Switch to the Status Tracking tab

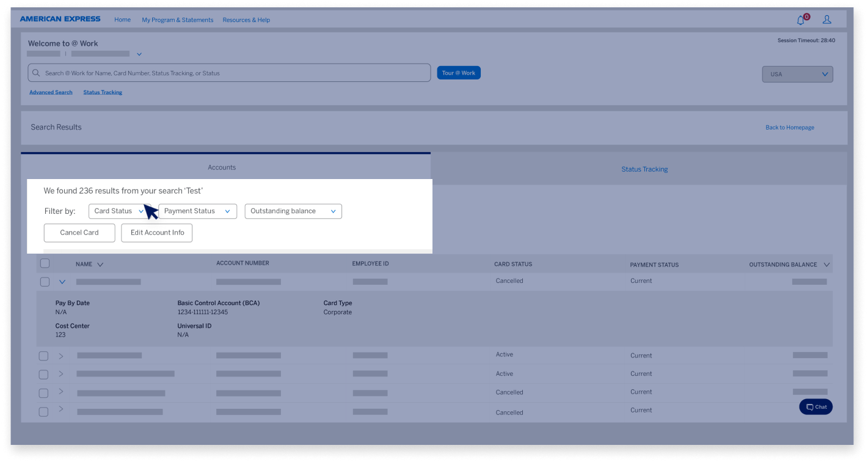tap(644, 169)
